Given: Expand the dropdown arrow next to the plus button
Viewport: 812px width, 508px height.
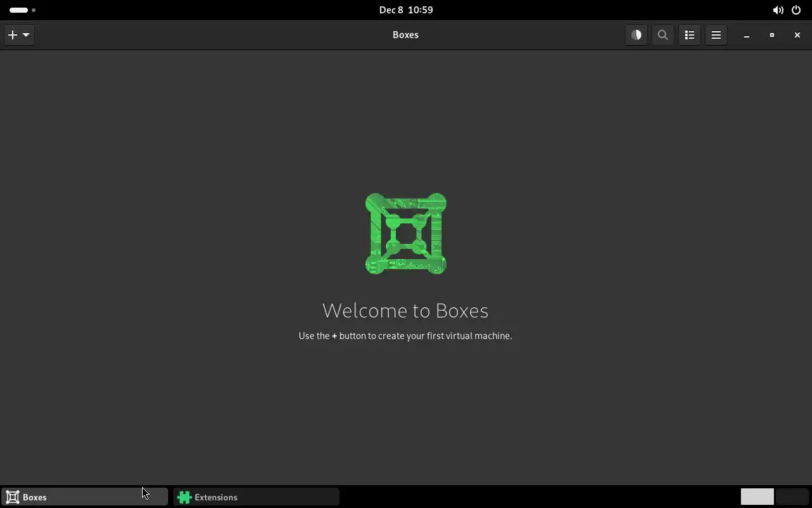Looking at the screenshot, I should [x=26, y=35].
